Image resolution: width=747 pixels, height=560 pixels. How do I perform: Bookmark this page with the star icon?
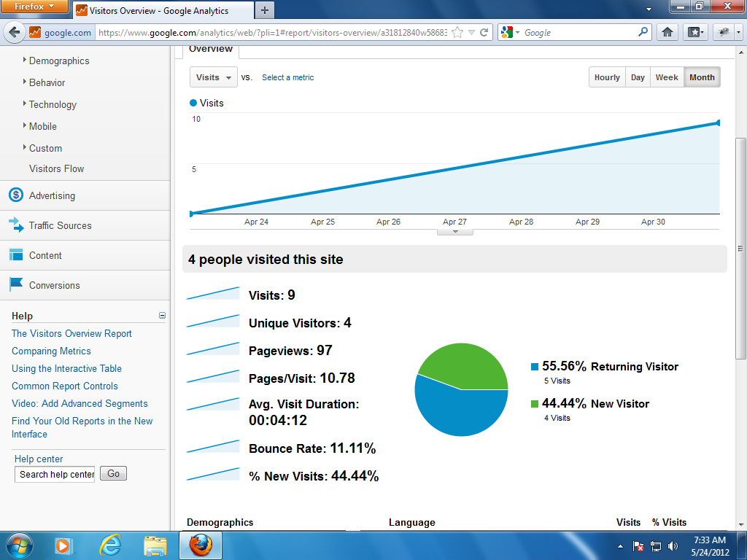click(x=457, y=32)
